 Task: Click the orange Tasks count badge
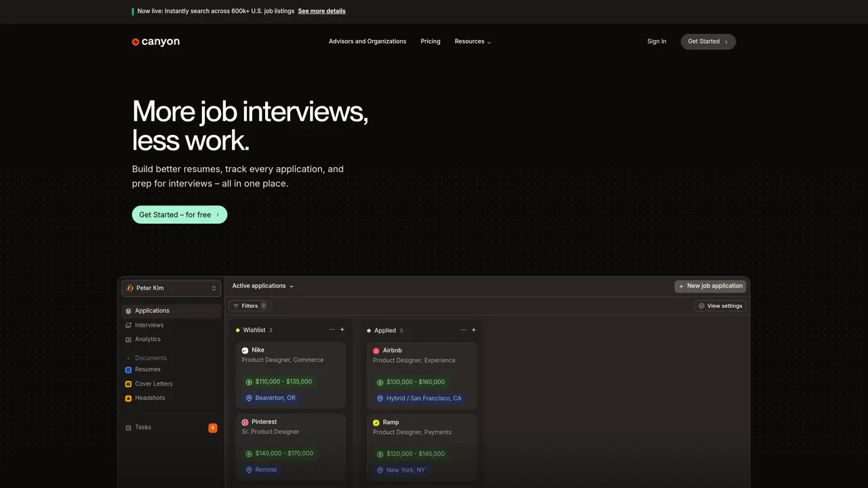coord(213,428)
